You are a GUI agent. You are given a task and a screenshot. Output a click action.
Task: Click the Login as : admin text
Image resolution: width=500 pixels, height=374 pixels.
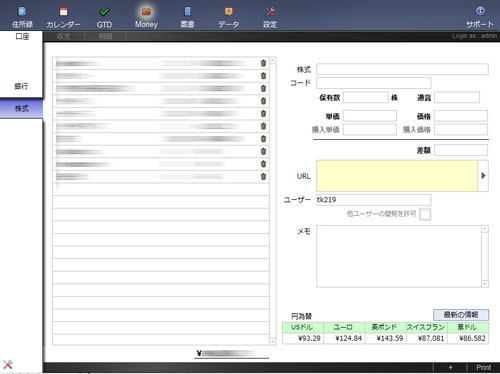[x=474, y=36]
